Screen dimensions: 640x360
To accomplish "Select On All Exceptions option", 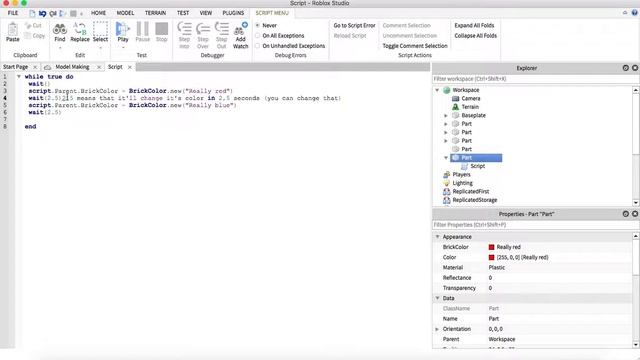I will point(258,36).
